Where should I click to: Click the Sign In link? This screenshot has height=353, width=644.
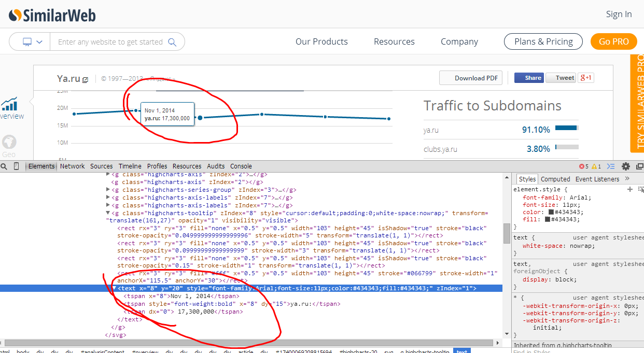click(x=619, y=14)
